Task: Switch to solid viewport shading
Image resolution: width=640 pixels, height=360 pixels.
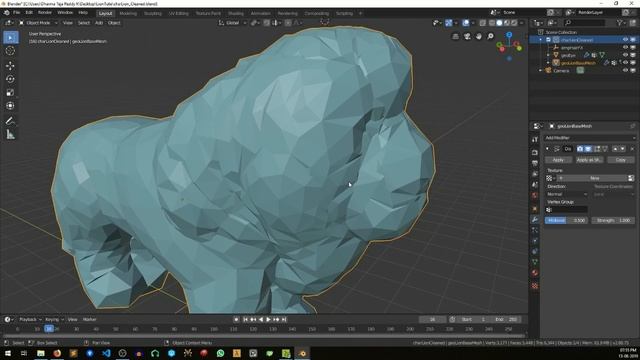Action: click(x=499, y=23)
